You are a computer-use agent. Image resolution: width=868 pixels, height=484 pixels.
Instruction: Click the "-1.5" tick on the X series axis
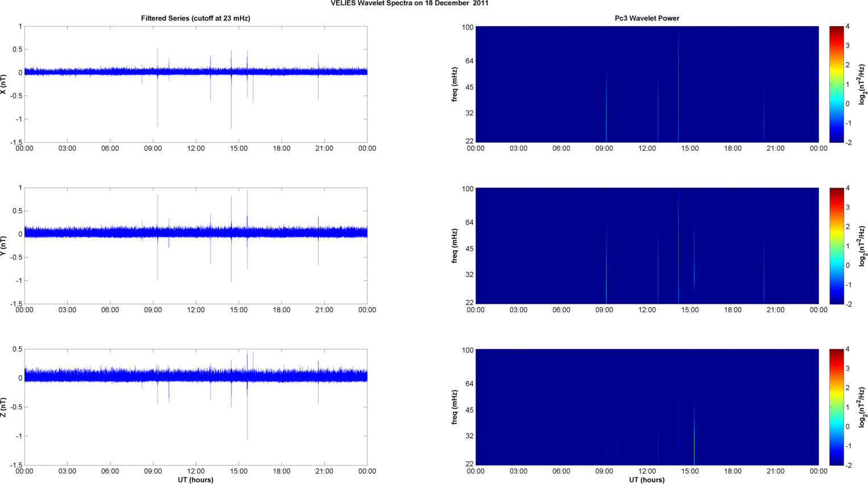[16, 142]
